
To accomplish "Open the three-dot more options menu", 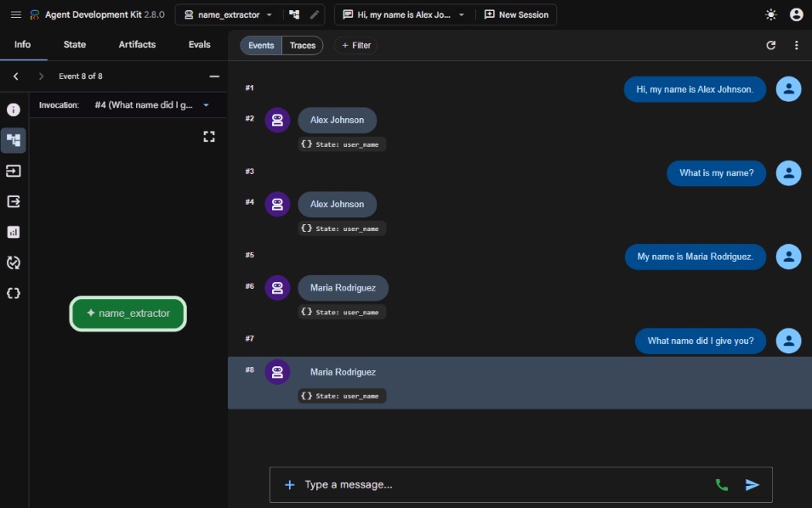I will (x=796, y=45).
